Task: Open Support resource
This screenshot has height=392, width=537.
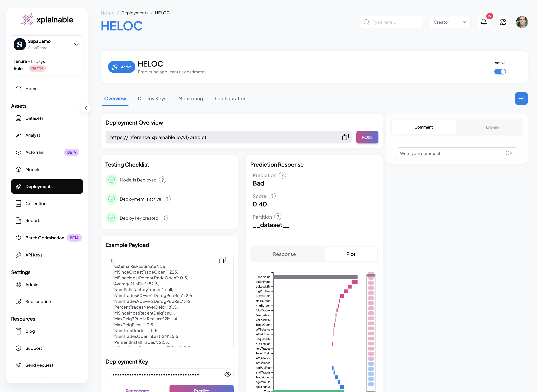Action: [47, 348]
